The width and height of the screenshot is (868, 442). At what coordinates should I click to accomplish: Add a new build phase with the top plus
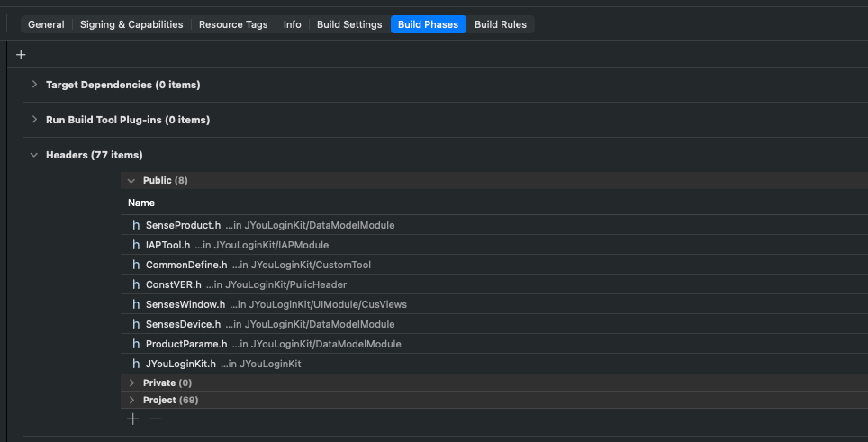(x=21, y=55)
